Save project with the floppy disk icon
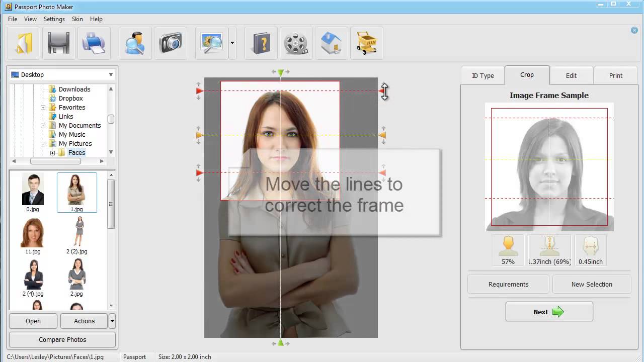 (x=58, y=43)
